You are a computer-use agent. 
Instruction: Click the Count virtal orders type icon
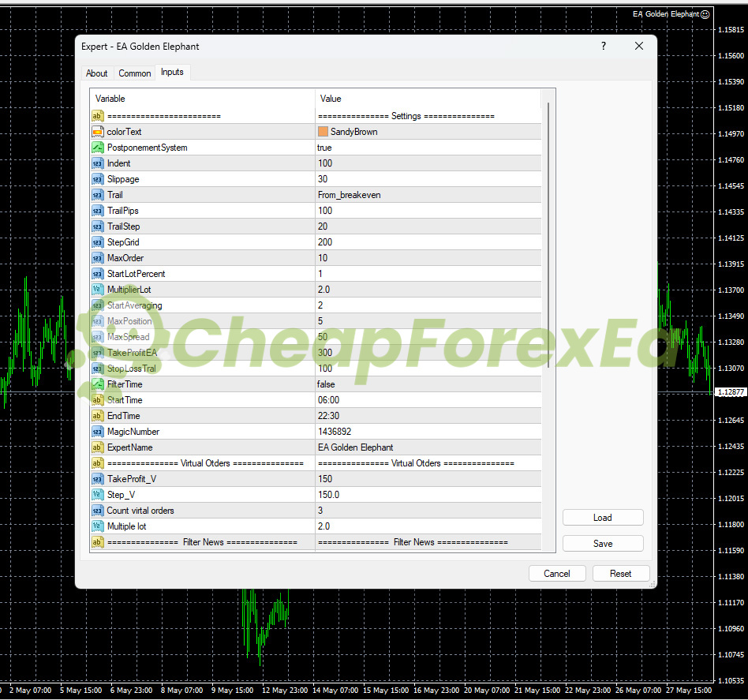pyautogui.click(x=97, y=510)
